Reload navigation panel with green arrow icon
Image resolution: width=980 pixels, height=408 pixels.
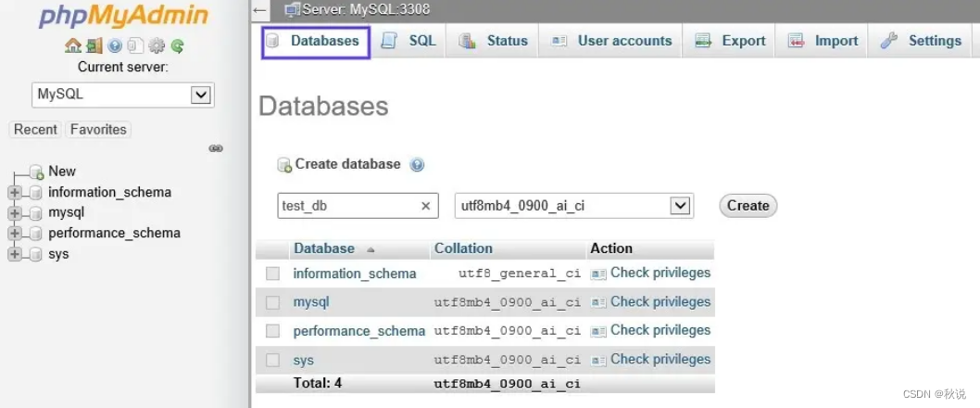(178, 45)
